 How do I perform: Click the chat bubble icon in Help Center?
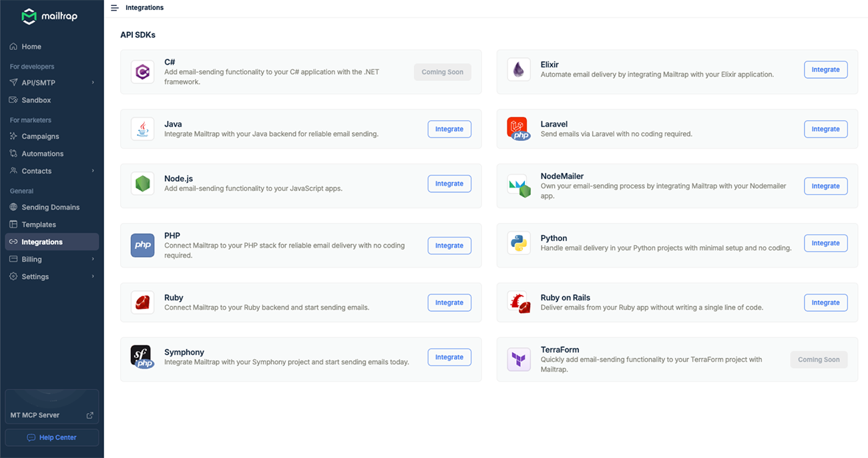(x=31, y=438)
